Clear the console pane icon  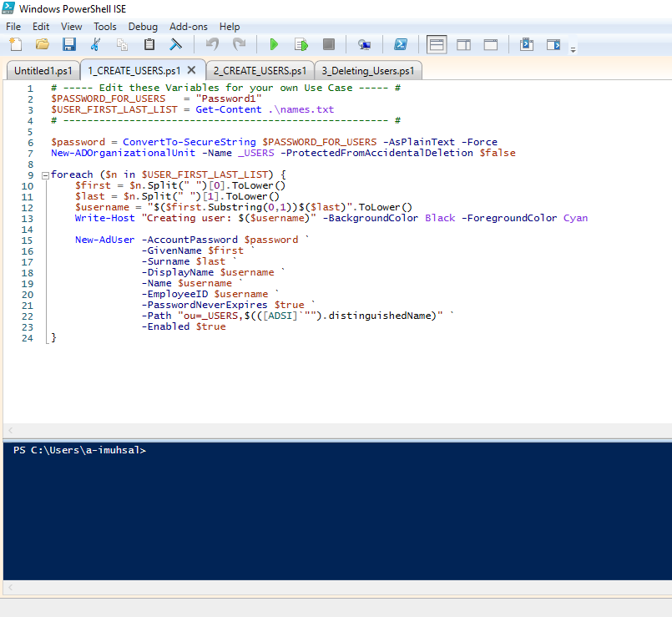tap(176, 44)
